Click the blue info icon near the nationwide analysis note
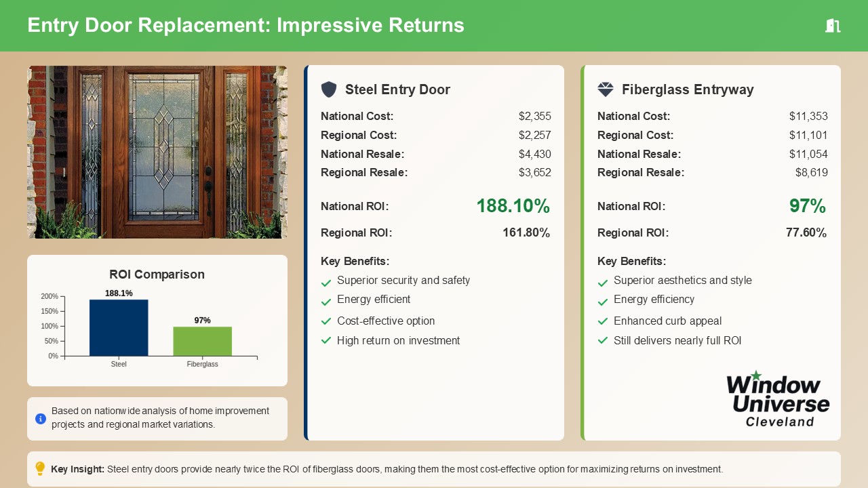 (41, 419)
